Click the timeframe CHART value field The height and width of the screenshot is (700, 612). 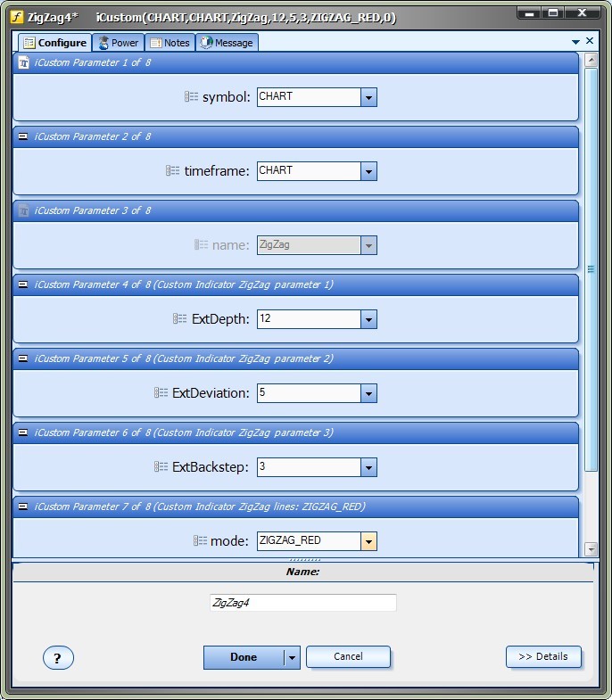click(x=309, y=171)
